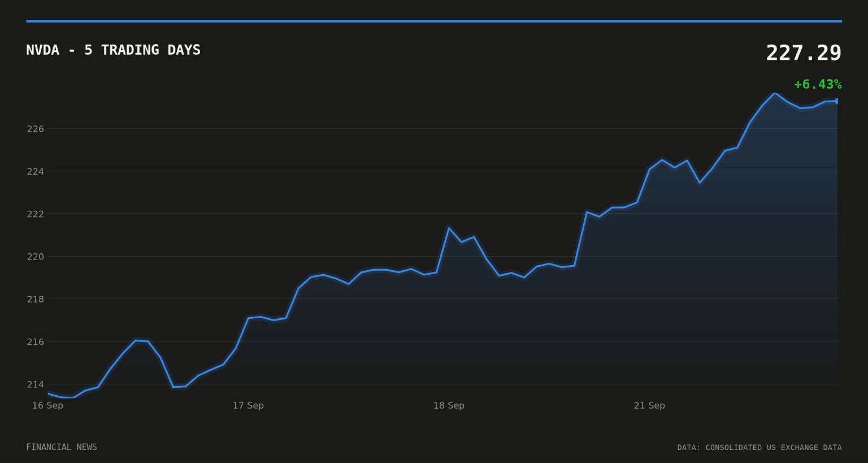Click the 218 y-axis label
Viewport: 868px width, 463px height.
[x=35, y=299]
